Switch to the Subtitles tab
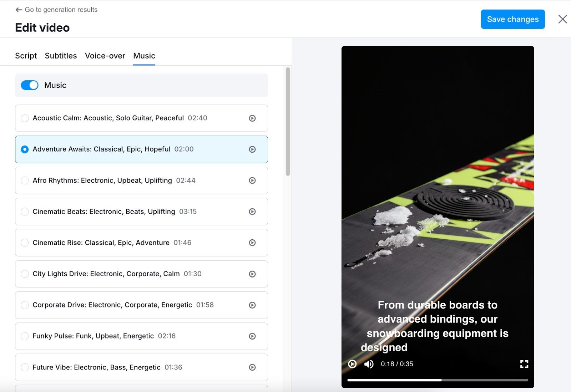 click(61, 56)
